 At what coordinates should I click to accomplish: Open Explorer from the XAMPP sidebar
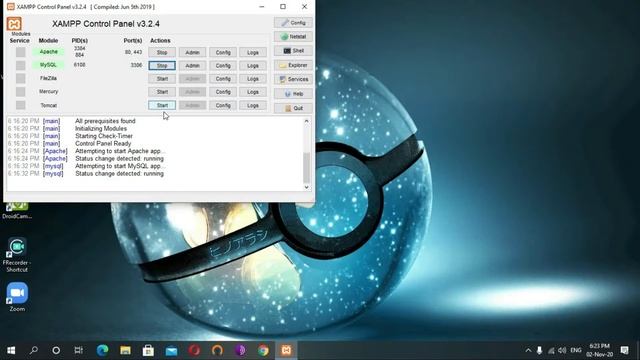(x=293, y=65)
